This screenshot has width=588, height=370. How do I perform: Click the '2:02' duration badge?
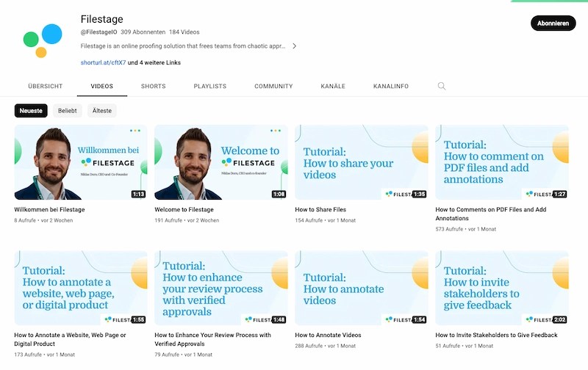pos(559,319)
